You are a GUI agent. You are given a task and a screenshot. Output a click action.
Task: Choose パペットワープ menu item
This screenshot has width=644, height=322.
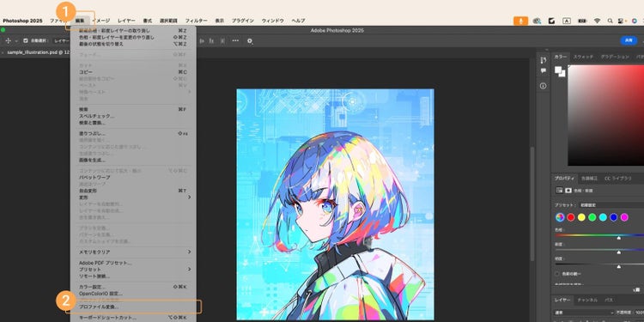(x=134, y=178)
